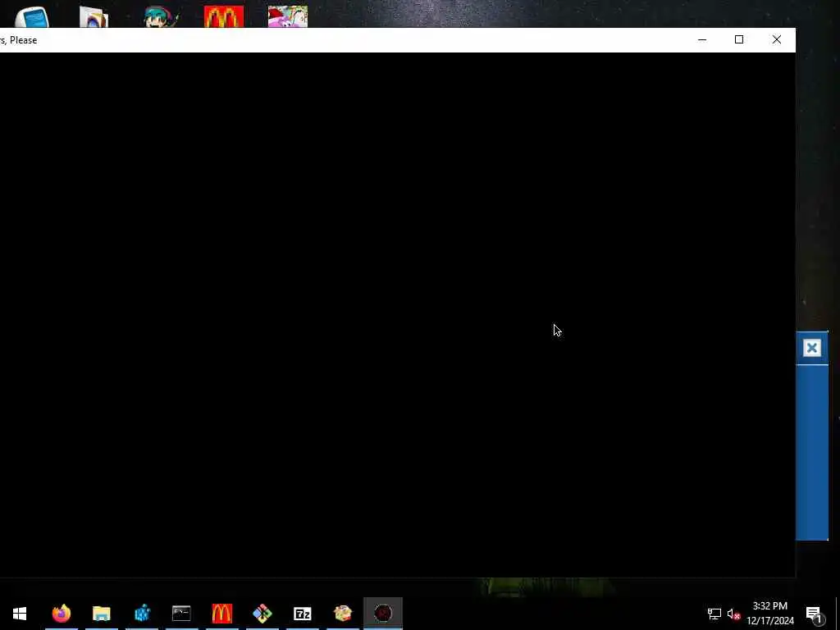Open the colorful diamond app on taskbar

click(x=262, y=614)
